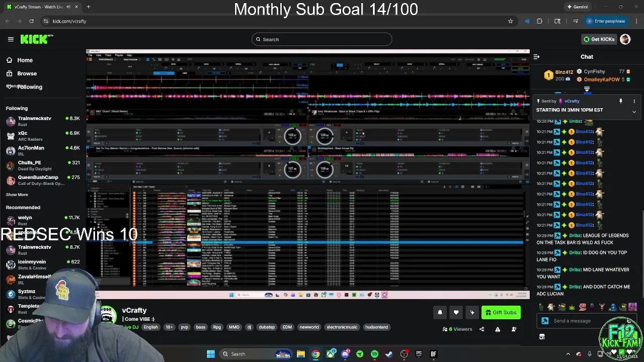The image size is (644, 362).
Task: Click the Kick search field
Action: tap(322, 39)
